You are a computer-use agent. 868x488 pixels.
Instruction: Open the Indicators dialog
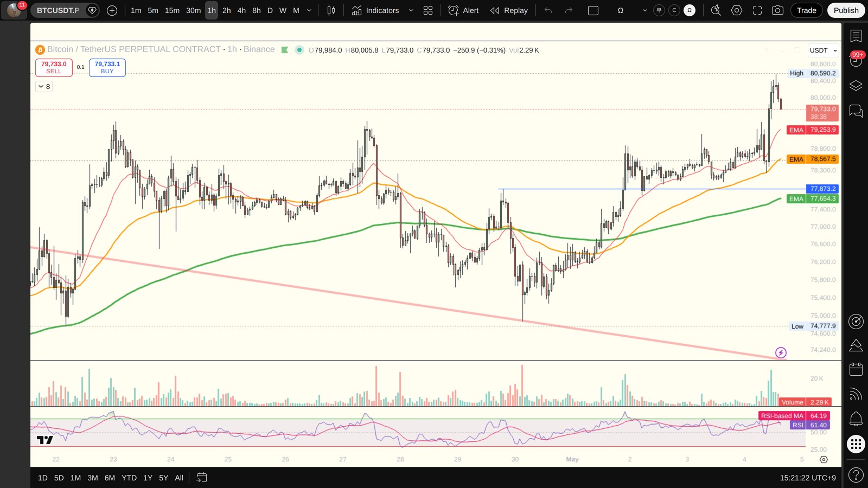tap(375, 10)
